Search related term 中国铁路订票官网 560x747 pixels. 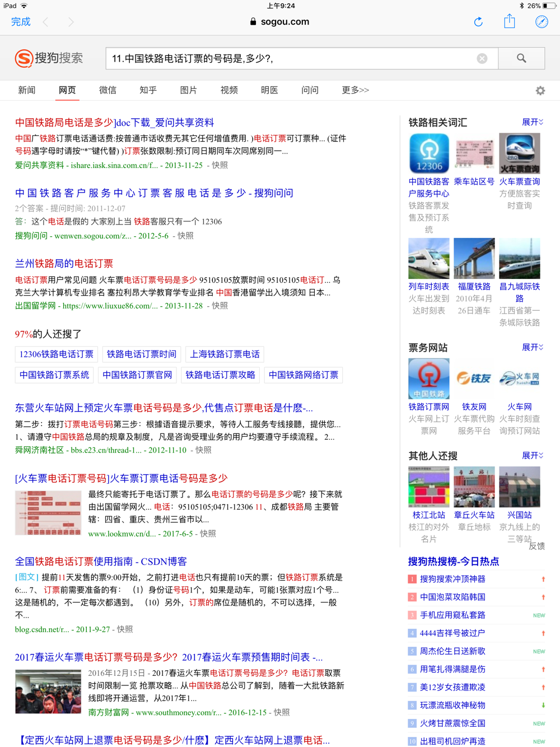point(137,375)
